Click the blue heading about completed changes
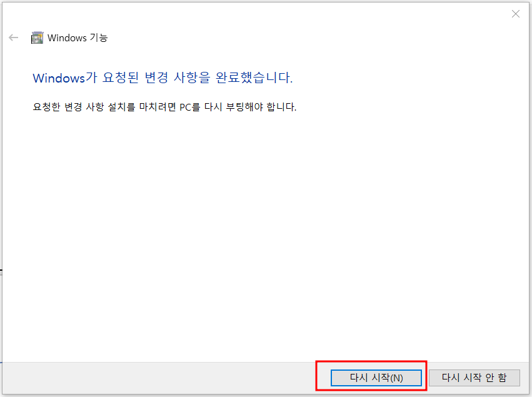The image size is (532, 397). [x=163, y=78]
